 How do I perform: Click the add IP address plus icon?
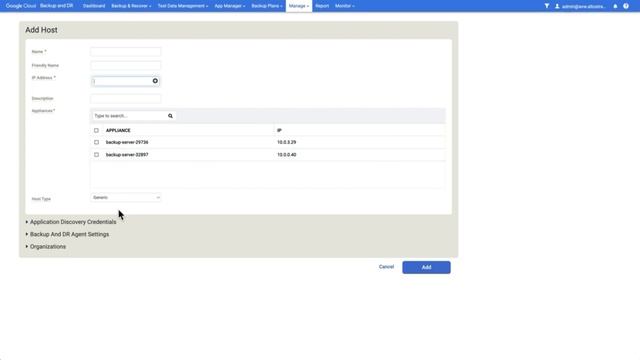coord(155,81)
